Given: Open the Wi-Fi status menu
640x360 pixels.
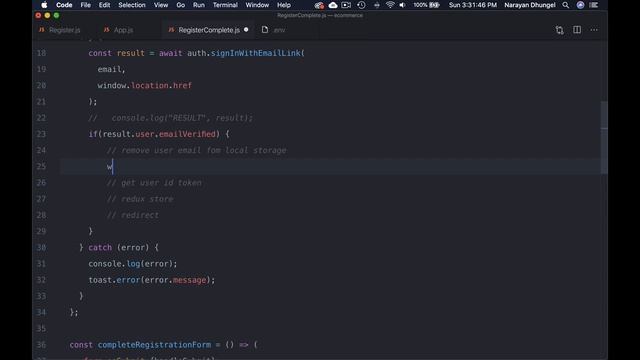Looking at the screenshot, I should 390,5.
